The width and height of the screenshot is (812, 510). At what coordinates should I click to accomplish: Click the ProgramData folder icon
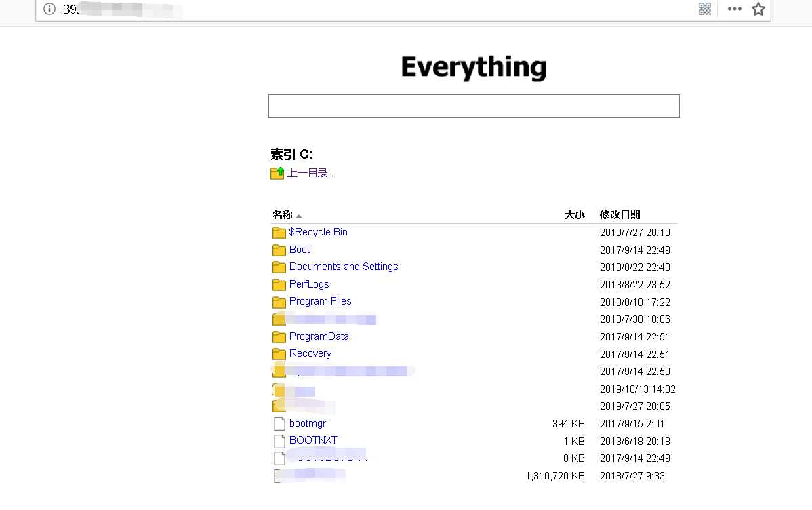279,337
